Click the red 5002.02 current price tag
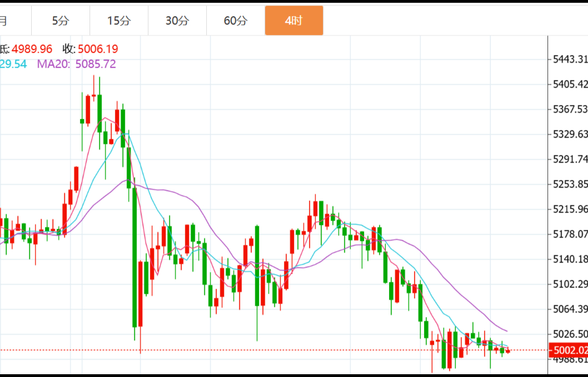588x377 pixels. [568, 350]
